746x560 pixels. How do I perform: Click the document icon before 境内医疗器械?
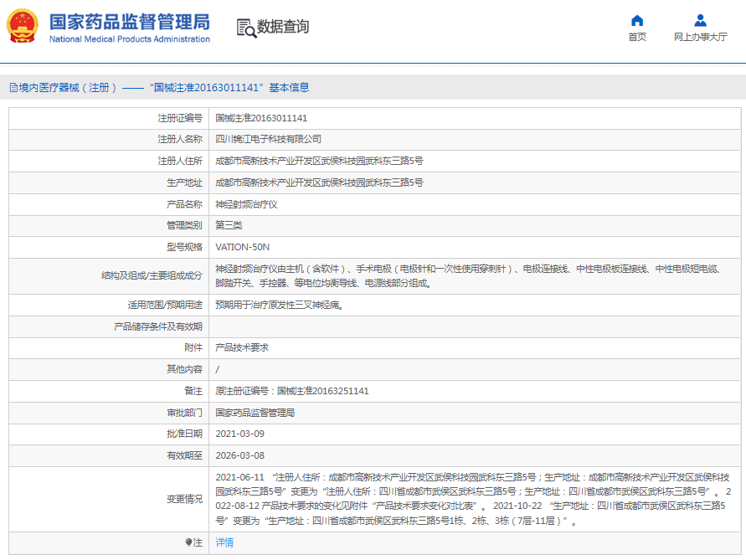tap(13, 87)
